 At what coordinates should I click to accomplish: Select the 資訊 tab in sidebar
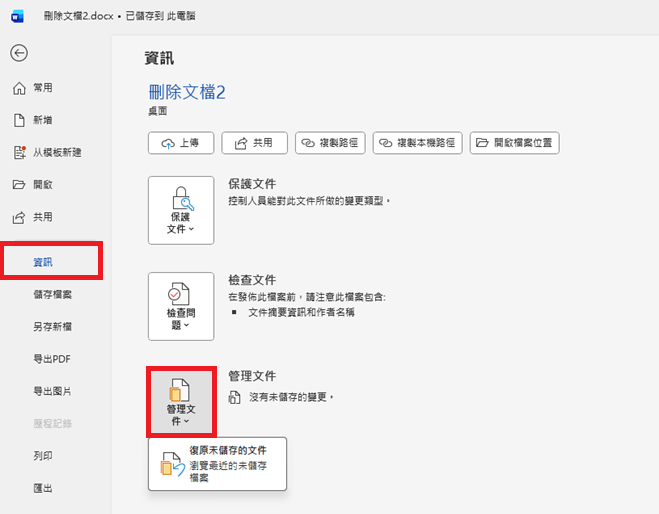click(x=43, y=262)
